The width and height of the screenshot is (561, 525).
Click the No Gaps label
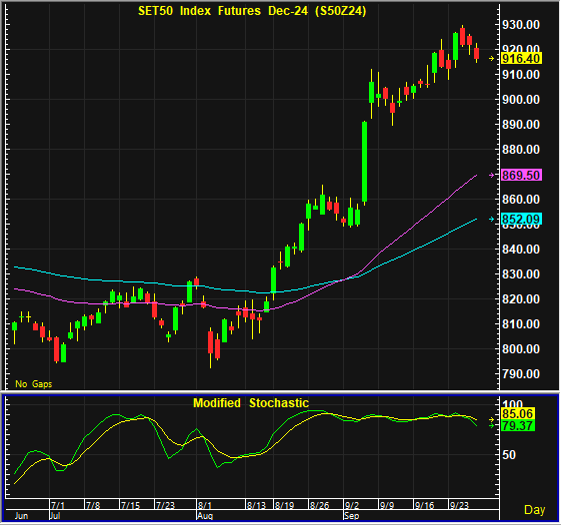click(x=34, y=384)
